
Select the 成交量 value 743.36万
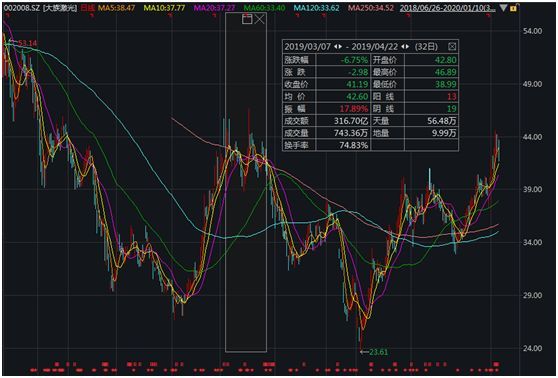(x=351, y=133)
